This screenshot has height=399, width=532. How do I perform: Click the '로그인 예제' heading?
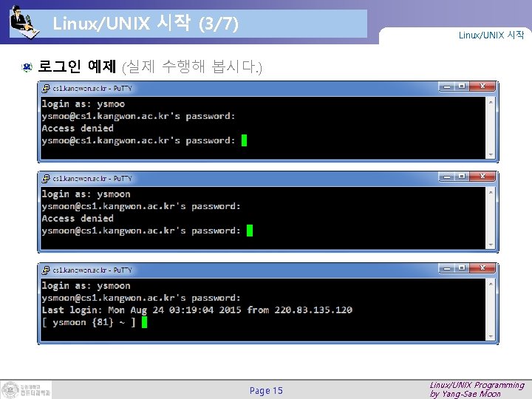click(x=78, y=66)
